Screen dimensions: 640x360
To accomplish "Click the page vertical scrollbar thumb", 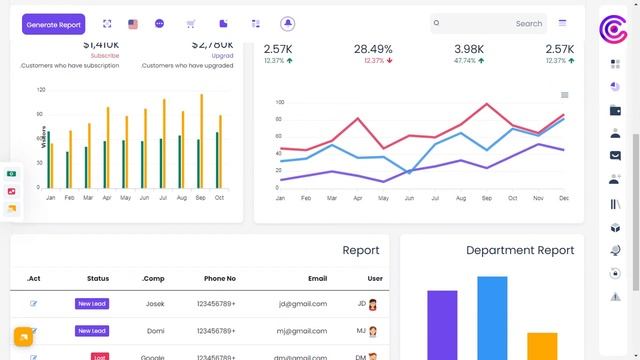I will coord(636,212).
